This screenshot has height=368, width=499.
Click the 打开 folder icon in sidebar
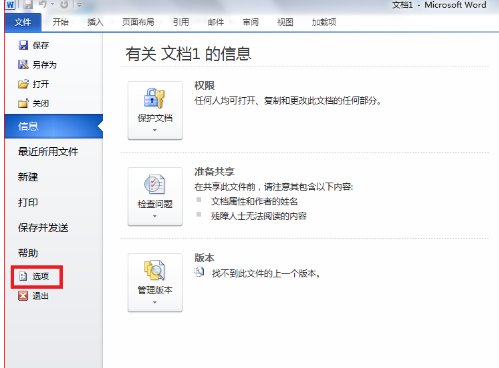[x=23, y=84]
